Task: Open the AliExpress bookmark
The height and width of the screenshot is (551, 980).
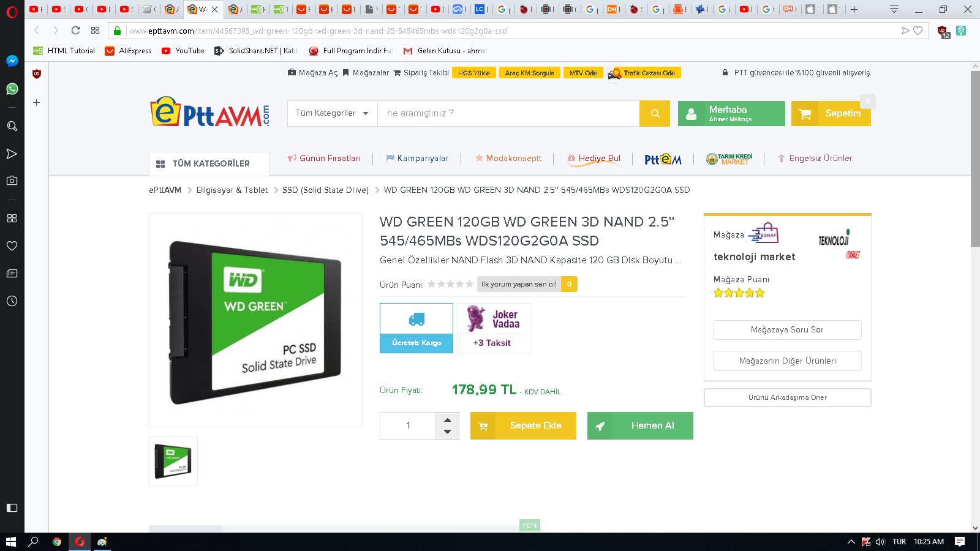Action: [128, 51]
